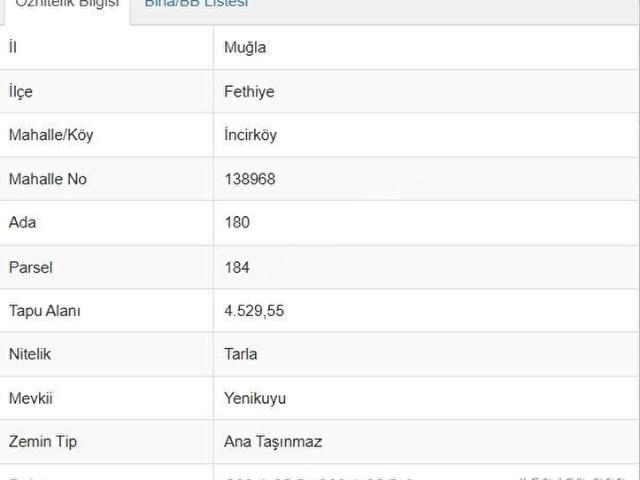Select the Mahalle No value 138968
Viewport: 640px width, 480px height.
pyautogui.click(x=250, y=179)
